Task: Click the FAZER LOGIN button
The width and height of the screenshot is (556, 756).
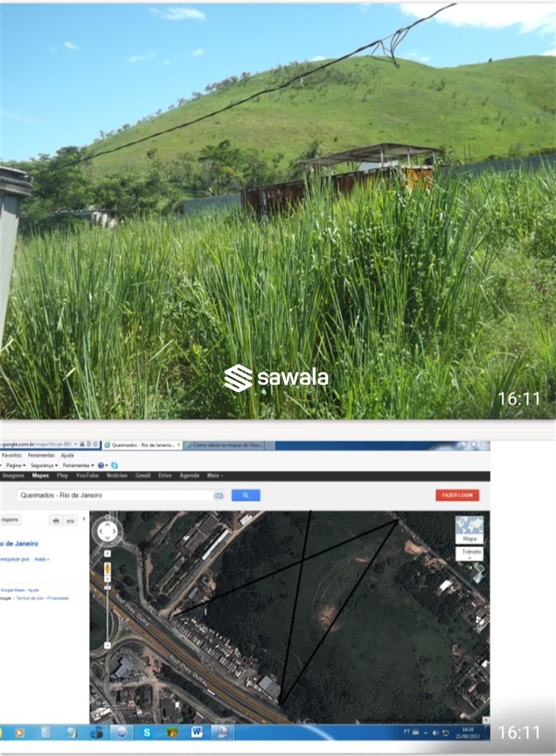Action: pos(457,495)
